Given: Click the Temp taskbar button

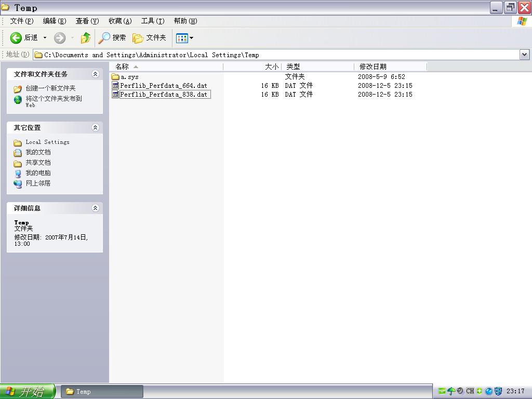Looking at the screenshot, I should click(102, 392).
